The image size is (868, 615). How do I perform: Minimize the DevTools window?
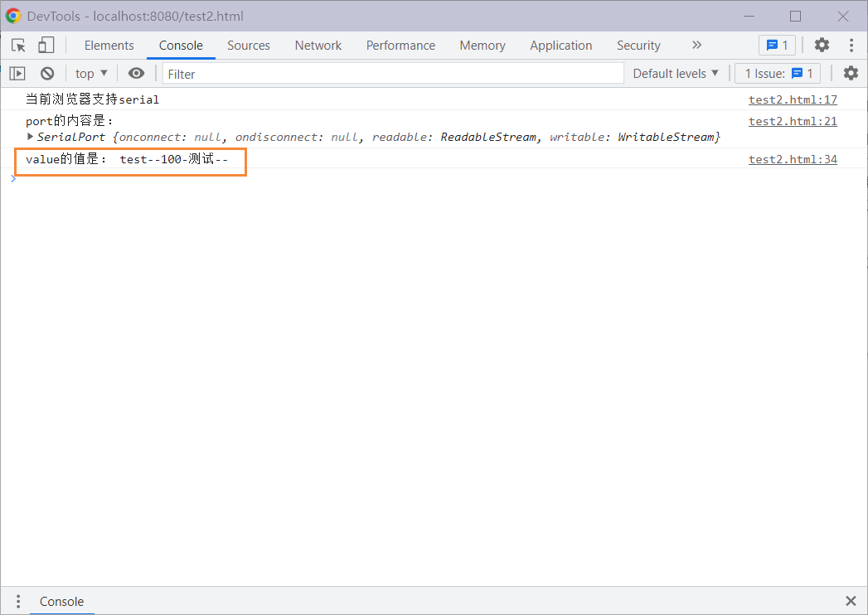coord(749,16)
